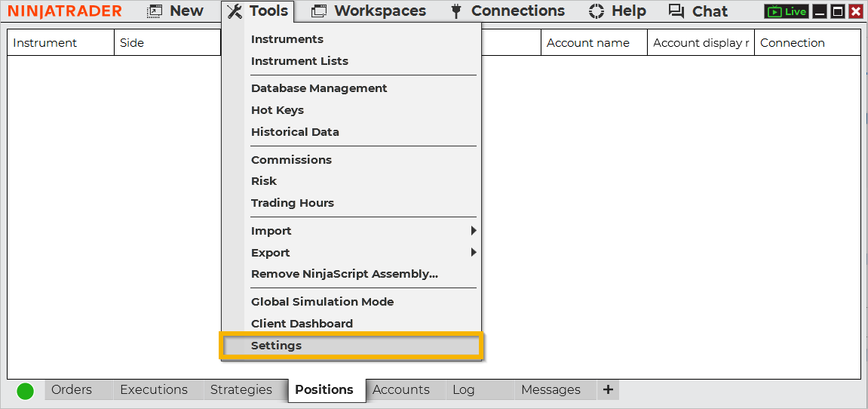The height and width of the screenshot is (409, 868).
Task: Maximize the NinjaTrader window
Action: tap(838, 11)
